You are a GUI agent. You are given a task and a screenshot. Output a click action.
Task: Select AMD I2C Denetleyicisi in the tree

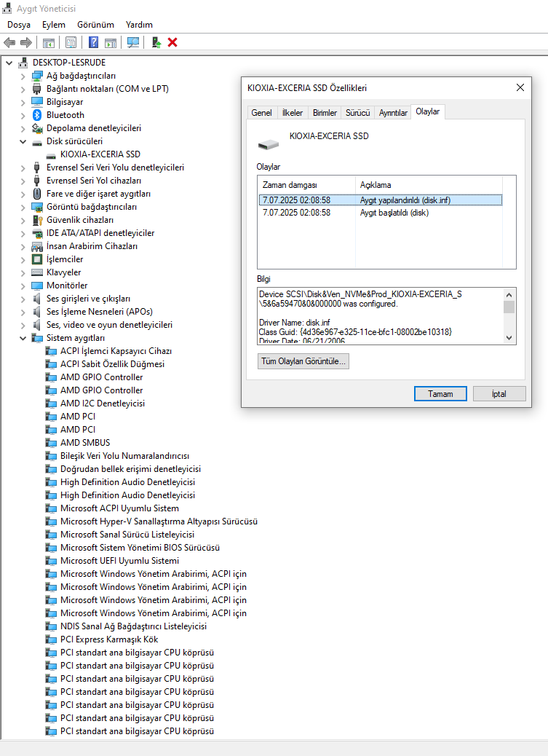[x=103, y=403]
